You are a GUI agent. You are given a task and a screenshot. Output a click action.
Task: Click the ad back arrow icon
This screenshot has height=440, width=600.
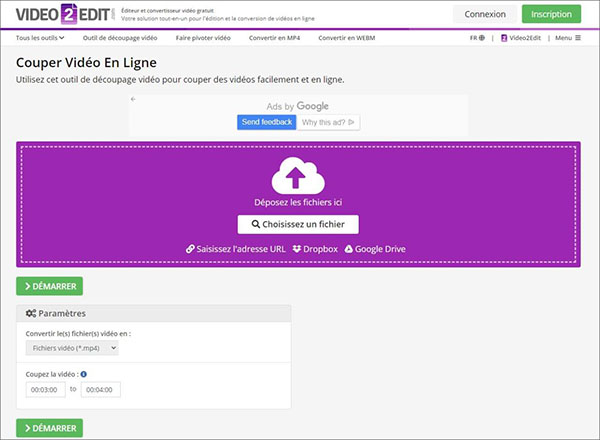click(134, 100)
